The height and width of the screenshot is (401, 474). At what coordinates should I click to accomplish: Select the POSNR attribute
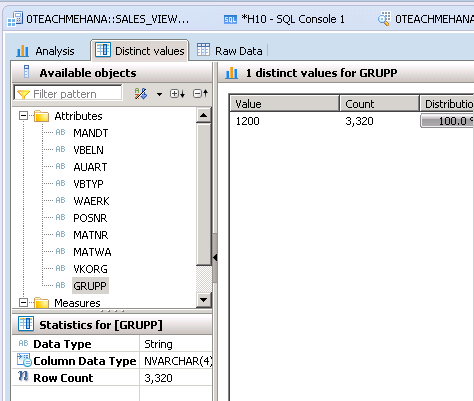[90, 218]
